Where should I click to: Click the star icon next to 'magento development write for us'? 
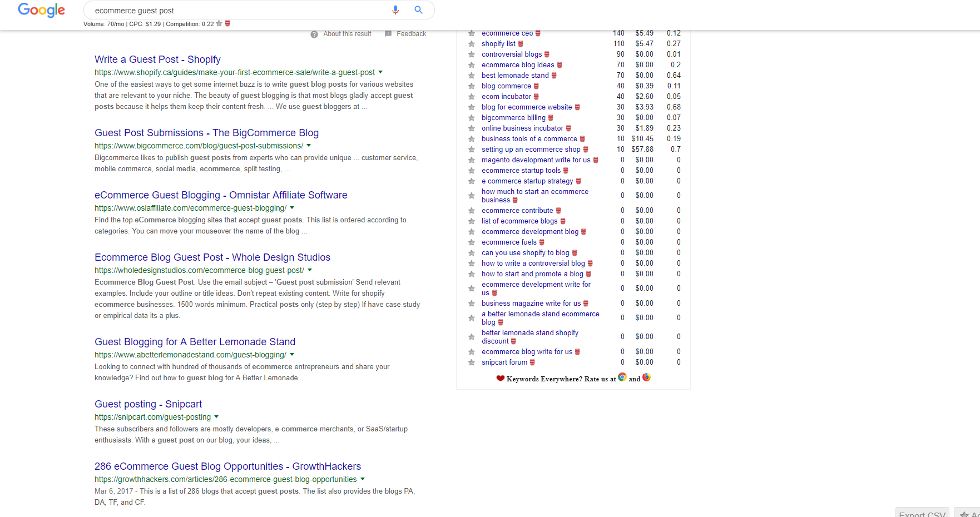coord(472,160)
